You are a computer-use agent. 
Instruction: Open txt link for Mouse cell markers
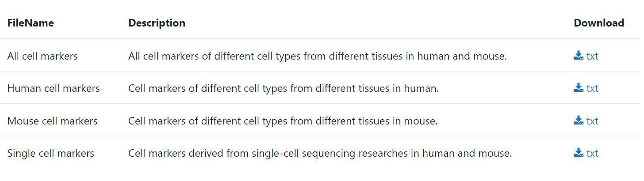[592, 121]
